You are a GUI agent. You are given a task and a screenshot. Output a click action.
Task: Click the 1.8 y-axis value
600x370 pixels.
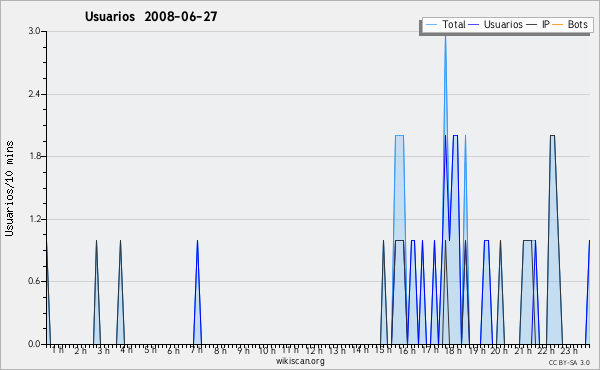[34, 156]
